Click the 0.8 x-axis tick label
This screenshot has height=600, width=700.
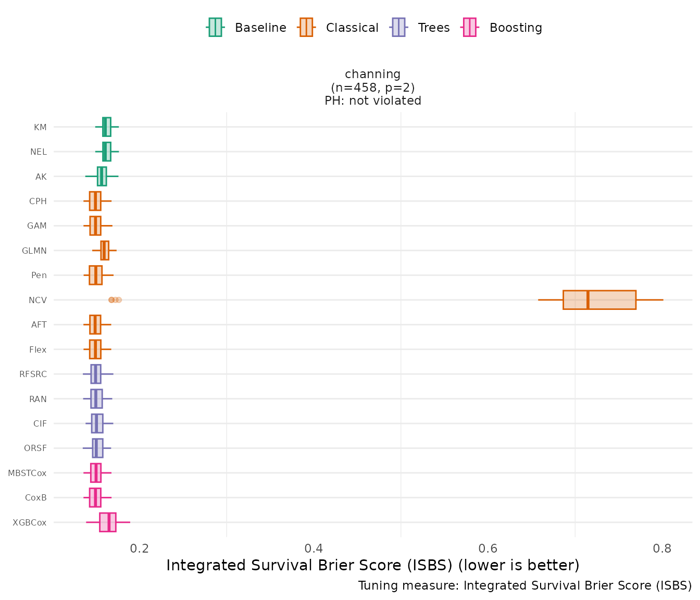(x=662, y=549)
